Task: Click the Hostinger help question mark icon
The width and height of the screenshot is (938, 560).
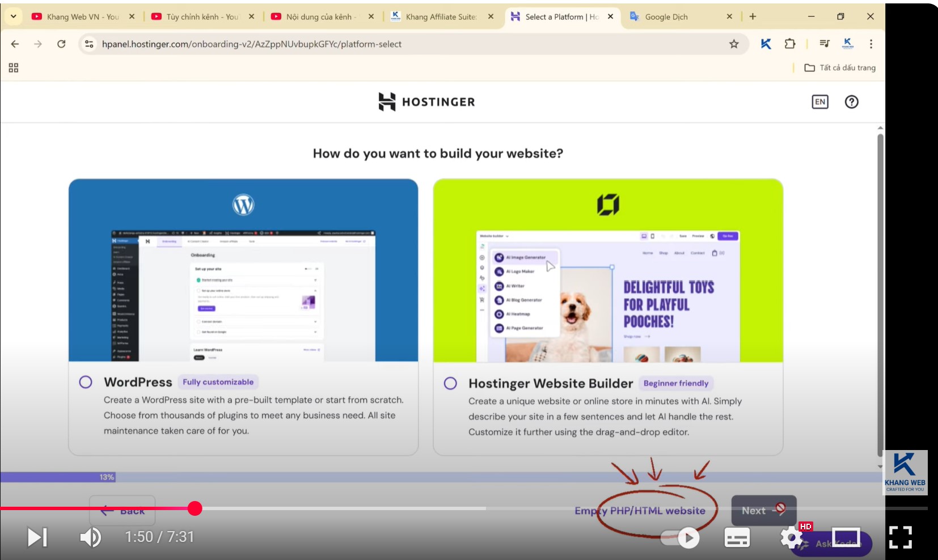Action: 851,102
